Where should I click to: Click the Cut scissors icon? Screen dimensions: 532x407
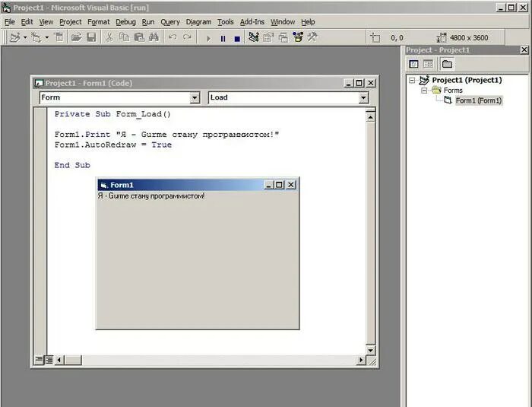(109, 37)
